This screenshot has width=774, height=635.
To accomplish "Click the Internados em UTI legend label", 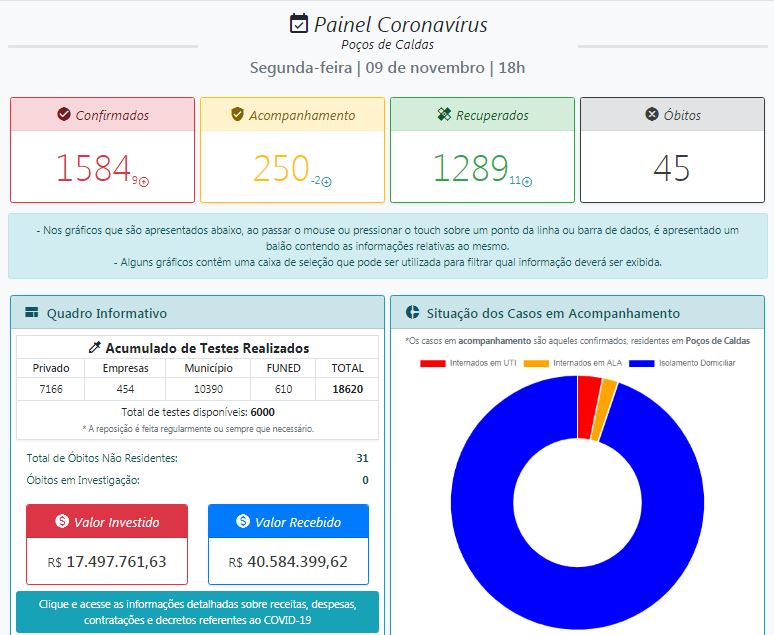I will [x=483, y=363].
